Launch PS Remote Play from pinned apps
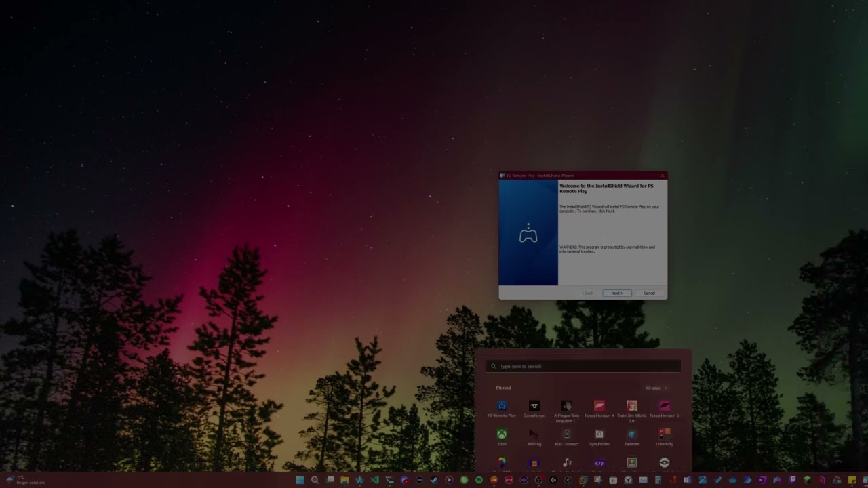 tap(502, 409)
